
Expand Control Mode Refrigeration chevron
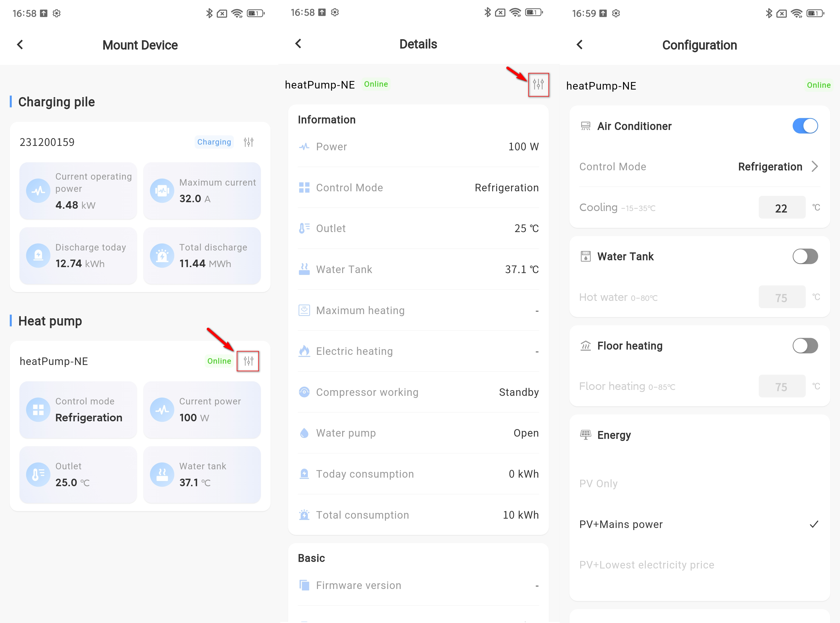pyautogui.click(x=814, y=166)
